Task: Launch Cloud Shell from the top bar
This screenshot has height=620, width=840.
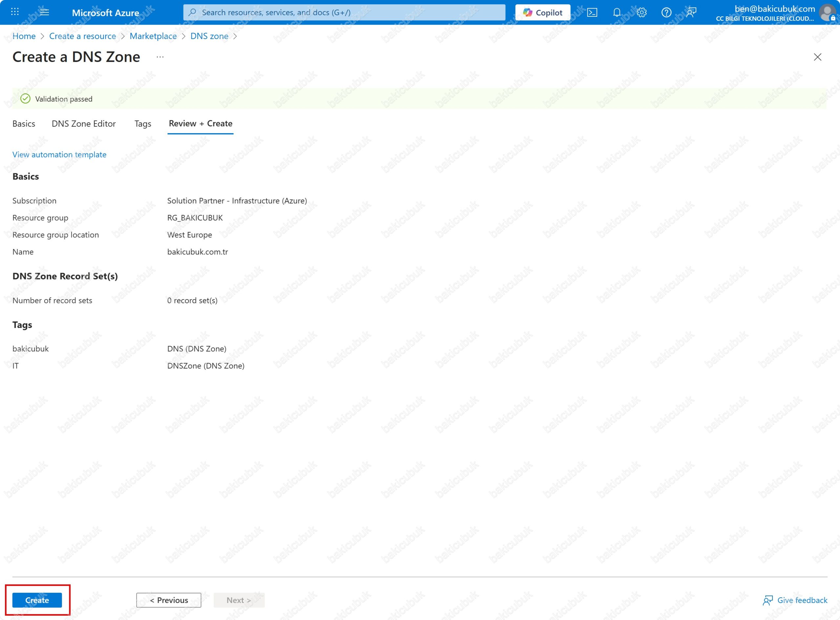Action: point(592,12)
